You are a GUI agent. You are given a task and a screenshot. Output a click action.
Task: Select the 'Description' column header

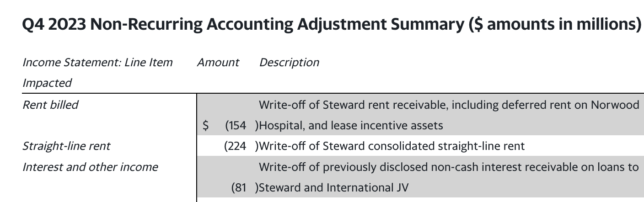point(289,63)
